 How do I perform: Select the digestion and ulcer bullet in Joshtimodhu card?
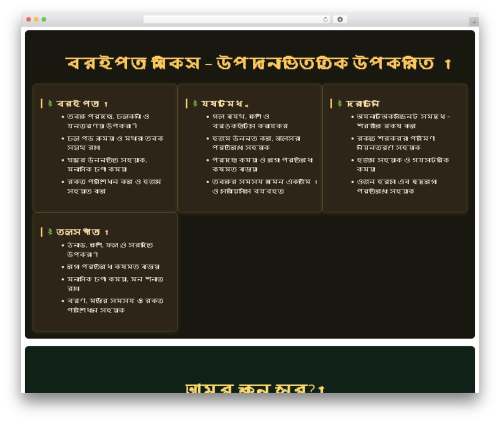256,143
